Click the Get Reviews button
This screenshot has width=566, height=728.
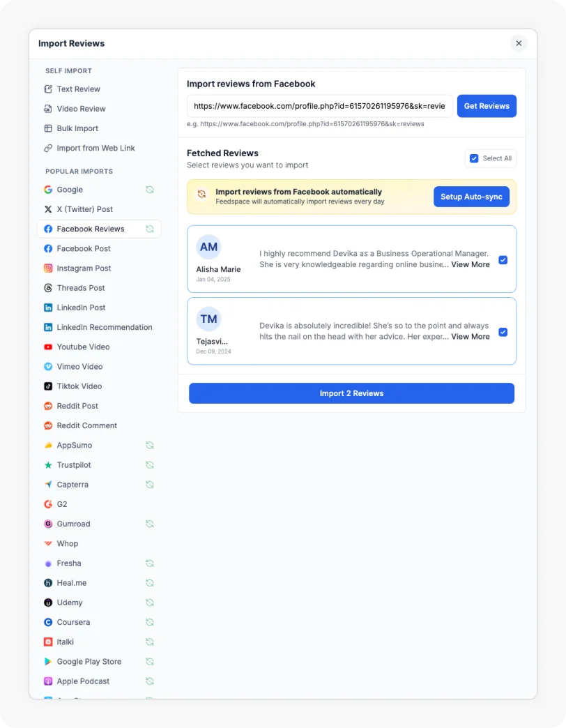click(486, 105)
